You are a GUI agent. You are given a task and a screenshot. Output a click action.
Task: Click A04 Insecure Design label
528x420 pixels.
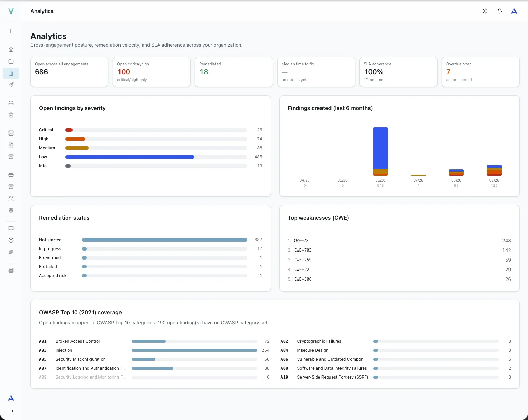(313, 350)
